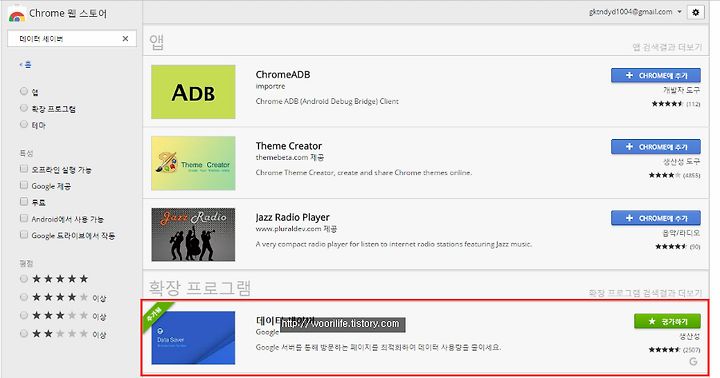
Task: Select the 앱 radio button
Action: pyautogui.click(x=24, y=91)
